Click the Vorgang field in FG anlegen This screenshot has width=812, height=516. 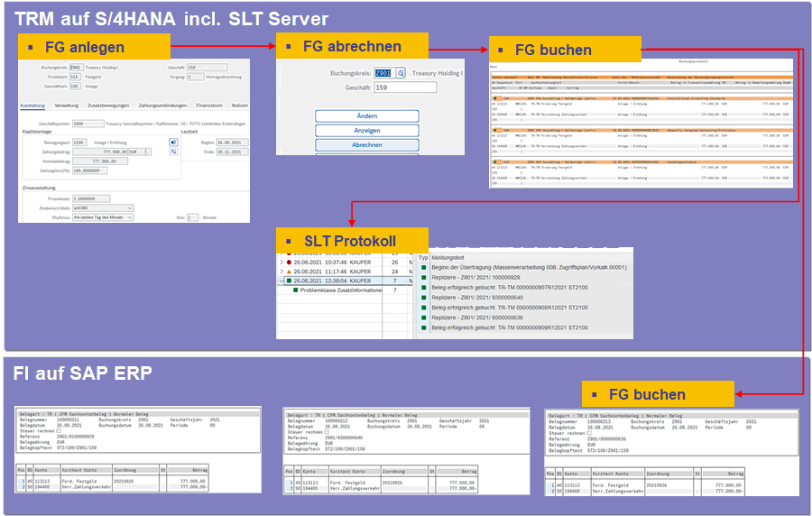click(x=195, y=77)
